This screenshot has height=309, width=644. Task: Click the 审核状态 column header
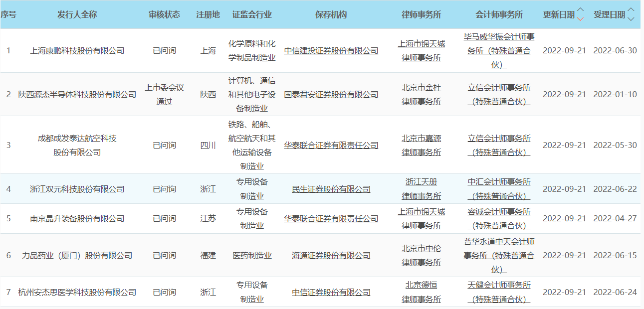point(164,14)
